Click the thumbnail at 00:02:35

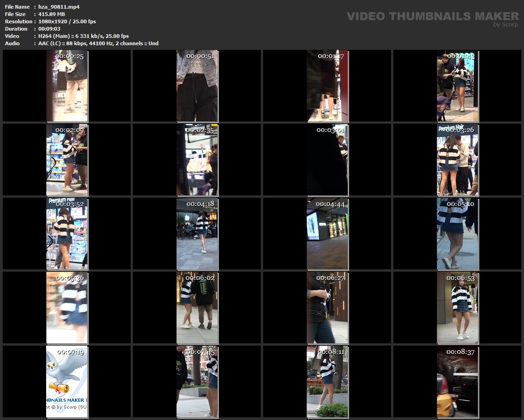197,160
